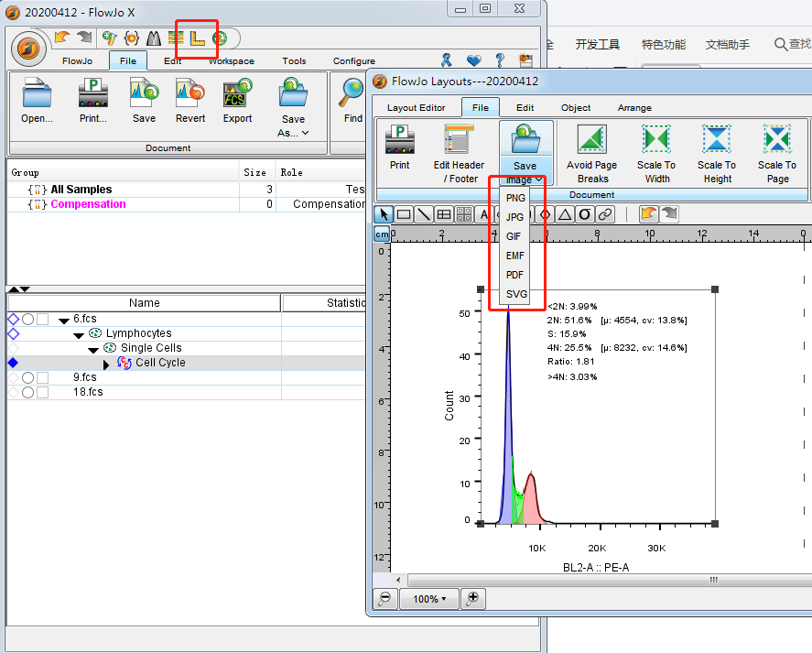This screenshot has width=812, height=653.
Task: Click the Open... folder icon
Action: [37, 93]
